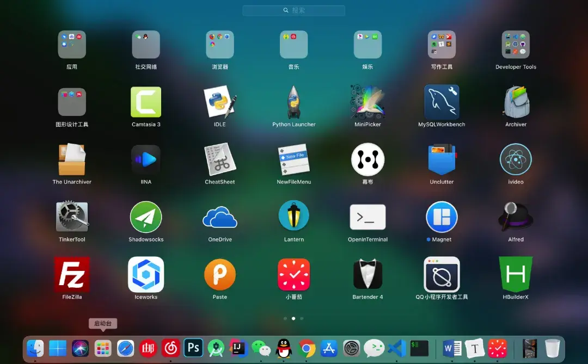This screenshot has width=588, height=364.
Task: Open TinkerTool
Action: pos(72,217)
